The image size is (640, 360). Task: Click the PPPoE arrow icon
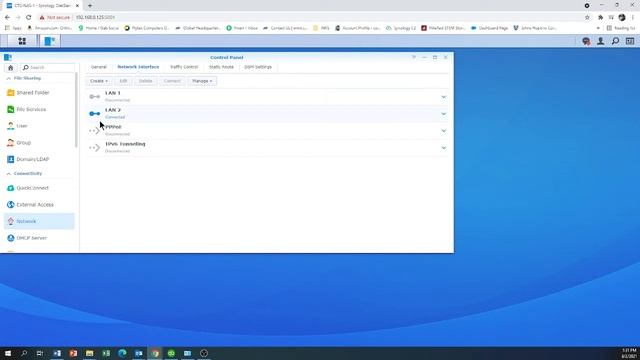[95, 131]
